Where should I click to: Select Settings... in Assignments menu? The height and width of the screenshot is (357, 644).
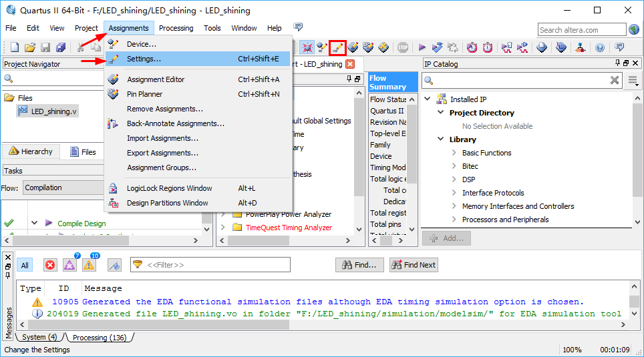198,59
